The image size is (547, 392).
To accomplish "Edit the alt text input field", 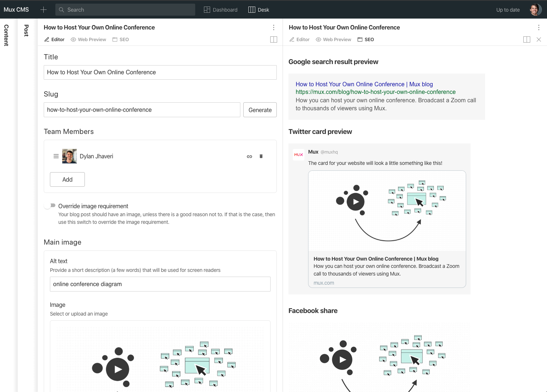I will [160, 284].
